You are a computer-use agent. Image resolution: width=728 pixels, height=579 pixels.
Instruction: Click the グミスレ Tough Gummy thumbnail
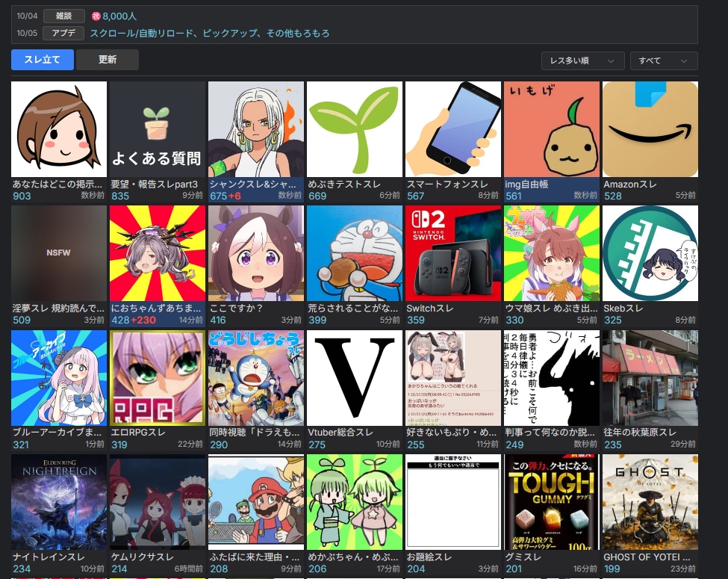[x=551, y=502]
